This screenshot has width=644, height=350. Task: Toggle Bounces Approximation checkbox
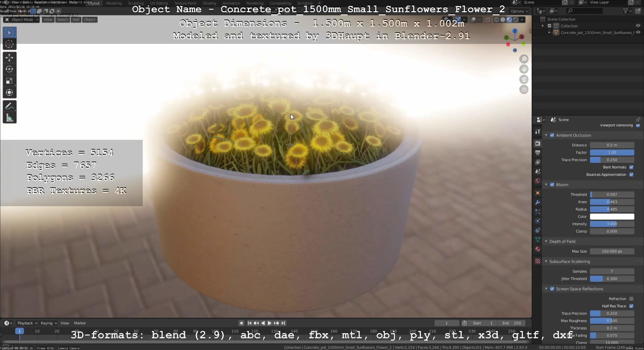point(631,175)
